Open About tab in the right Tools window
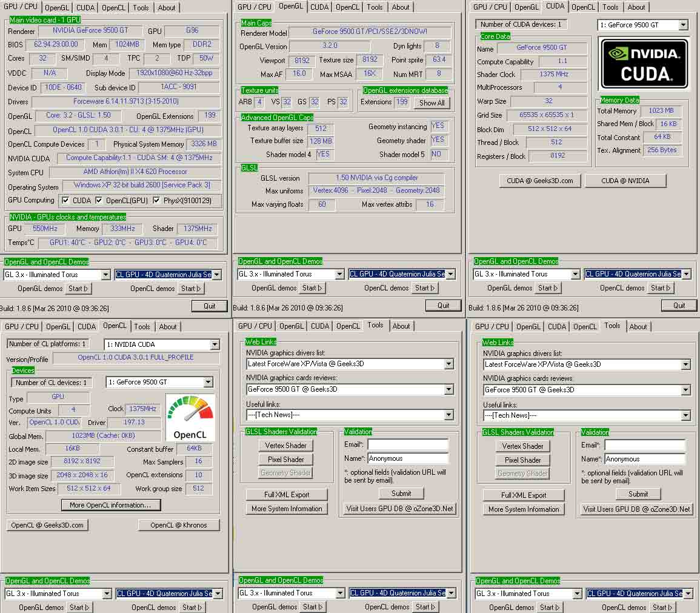This screenshot has height=613, width=700. (x=638, y=327)
